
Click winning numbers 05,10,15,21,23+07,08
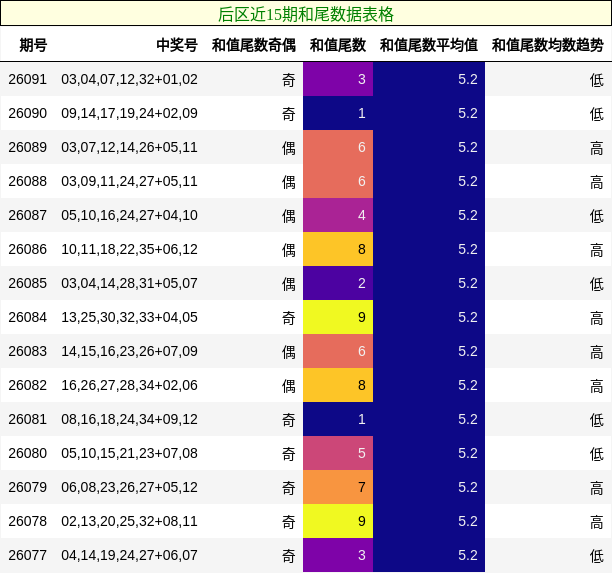[129, 453]
